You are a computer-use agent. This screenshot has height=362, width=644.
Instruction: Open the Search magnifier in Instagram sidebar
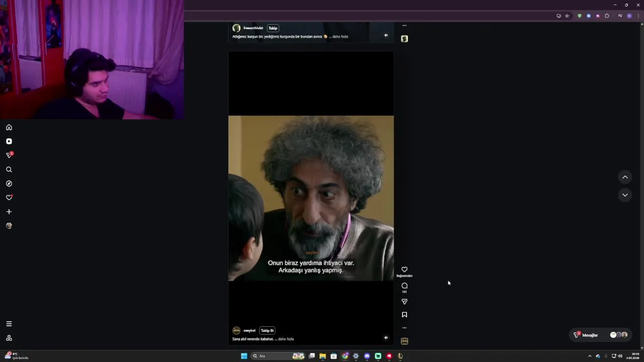[9, 169]
